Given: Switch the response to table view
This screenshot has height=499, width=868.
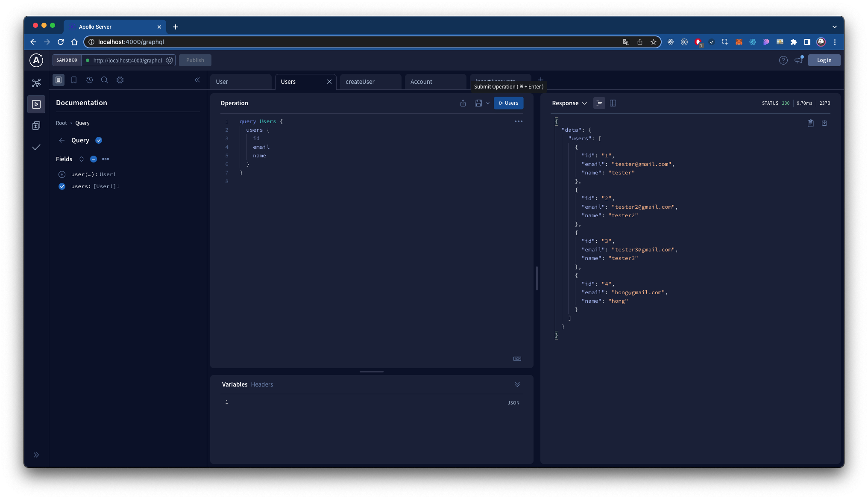Looking at the screenshot, I should coord(613,103).
